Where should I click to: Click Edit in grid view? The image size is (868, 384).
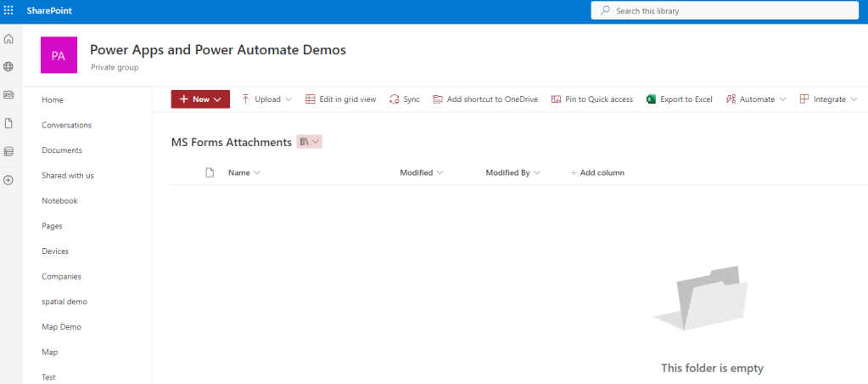click(340, 99)
